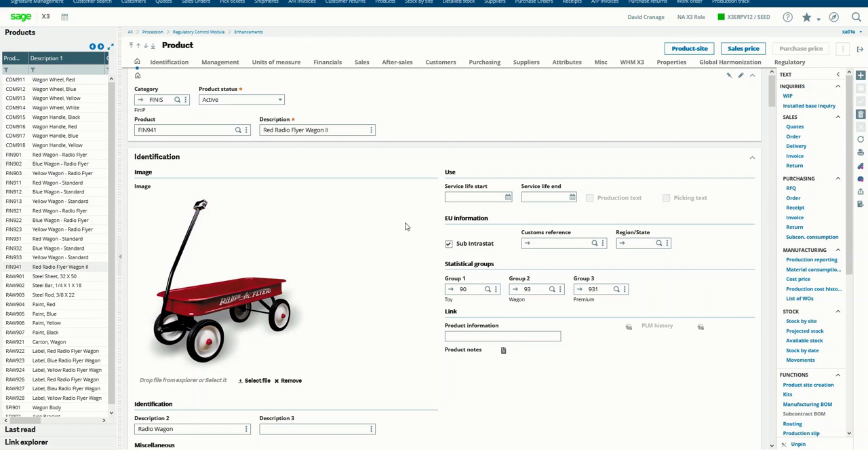
Task: Open Link explorer panel
Action: pyautogui.click(x=26, y=443)
